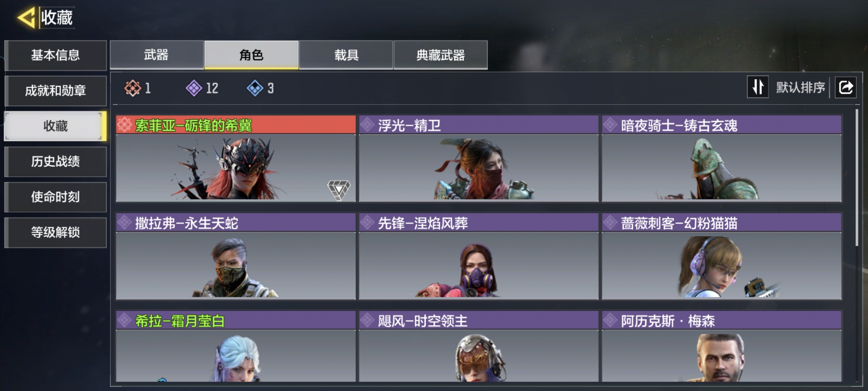Go back using the yellow arrow icon

click(x=26, y=17)
